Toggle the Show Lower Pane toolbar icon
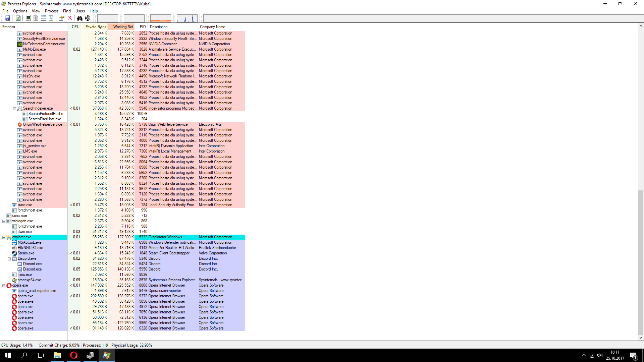This screenshot has height=362, width=644. pyautogui.click(x=44, y=18)
